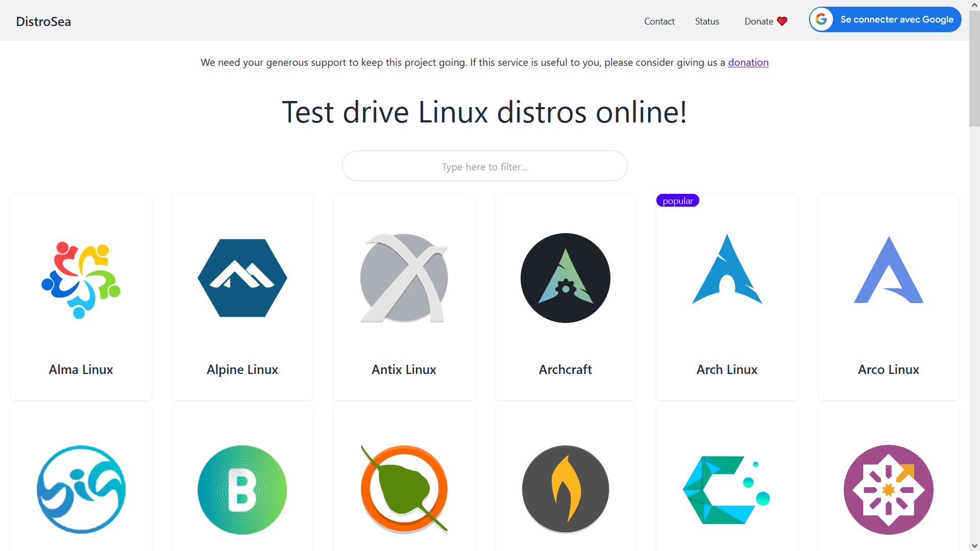
Task: Follow the donation link
Action: tap(748, 62)
